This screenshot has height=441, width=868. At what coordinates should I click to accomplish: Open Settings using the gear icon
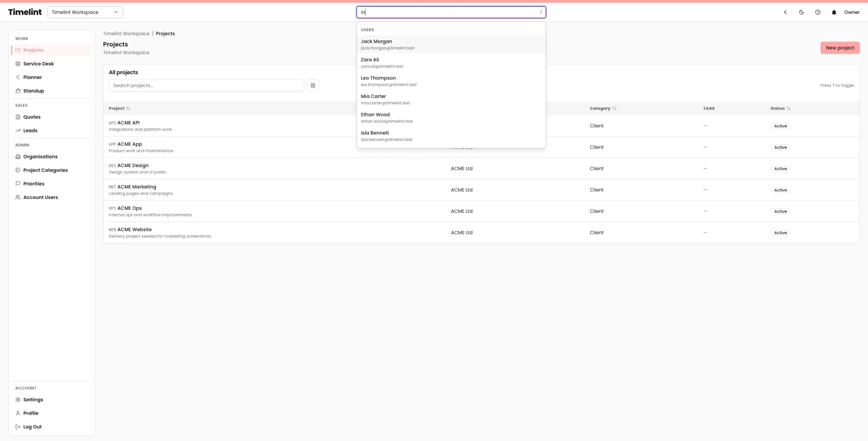pyautogui.click(x=17, y=399)
